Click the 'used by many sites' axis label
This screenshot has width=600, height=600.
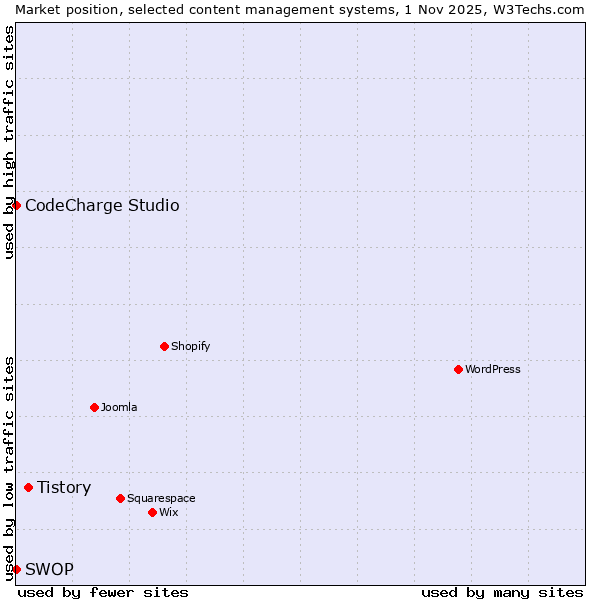502,592
